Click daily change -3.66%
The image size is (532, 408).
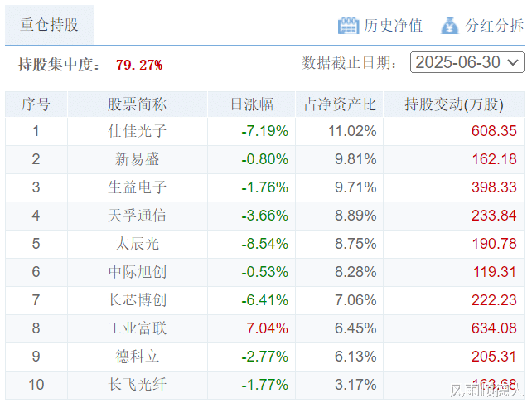point(264,216)
